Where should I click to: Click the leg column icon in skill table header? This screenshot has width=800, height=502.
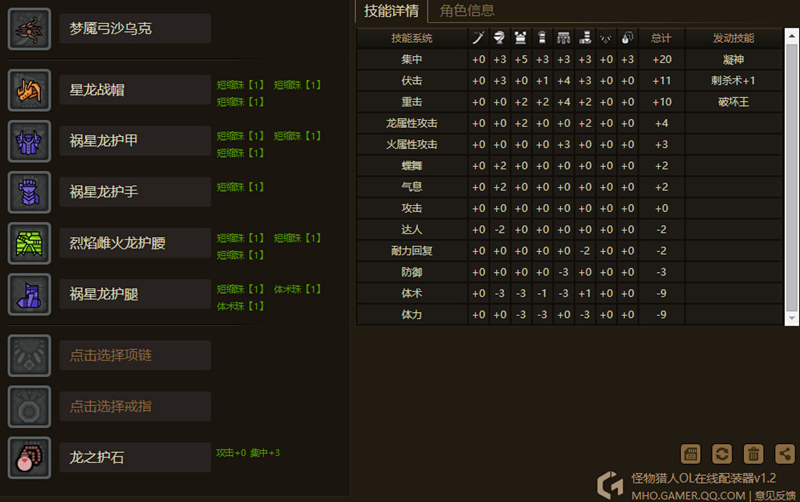(x=585, y=38)
